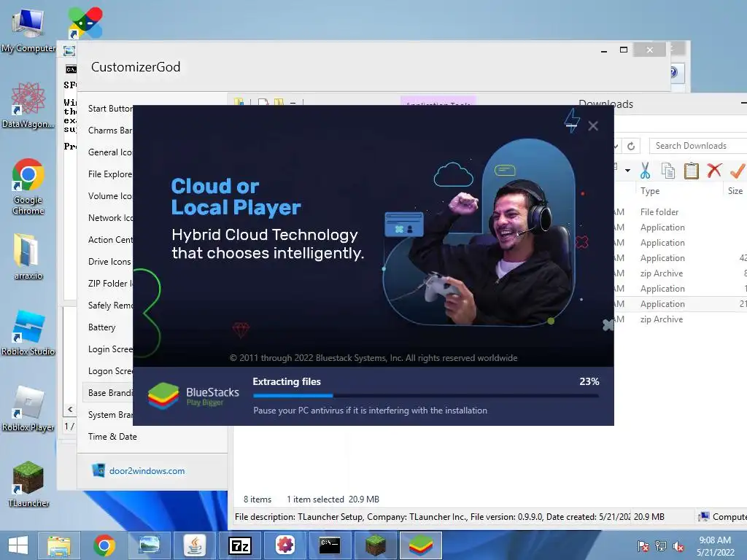747x560 pixels.
Task: Select Action Center in CustomizerGod sidebar
Action: click(x=110, y=240)
